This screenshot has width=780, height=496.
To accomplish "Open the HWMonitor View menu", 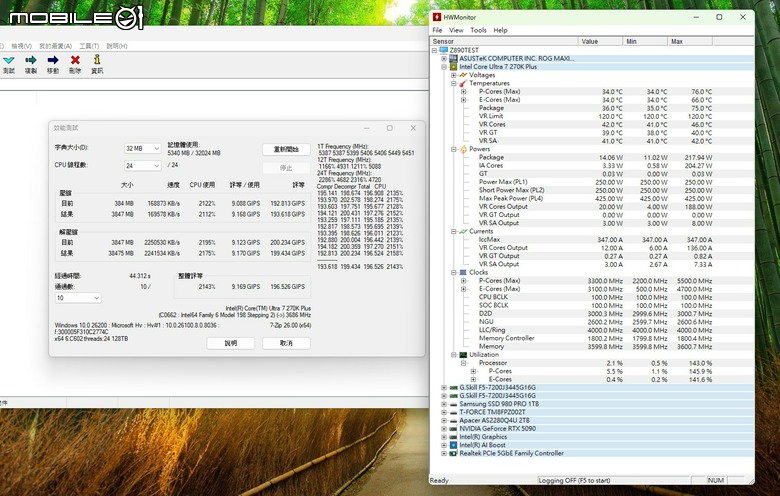I will [456, 30].
